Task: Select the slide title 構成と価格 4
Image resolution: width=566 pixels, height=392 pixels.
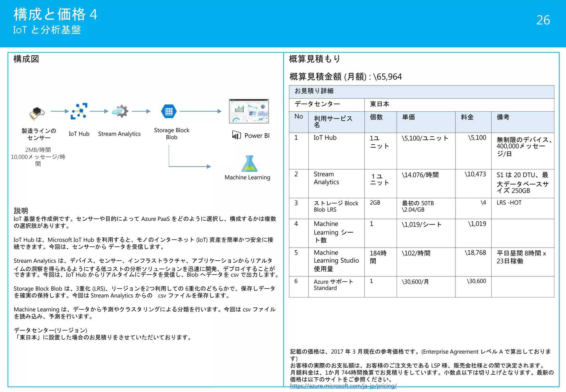Action: pos(55,14)
